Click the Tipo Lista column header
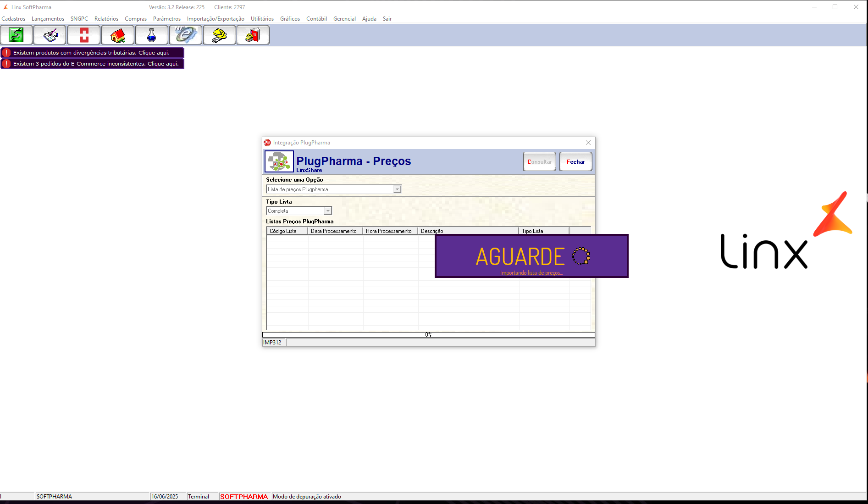Image resolution: width=868 pixels, height=504 pixels. pyautogui.click(x=544, y=231)
